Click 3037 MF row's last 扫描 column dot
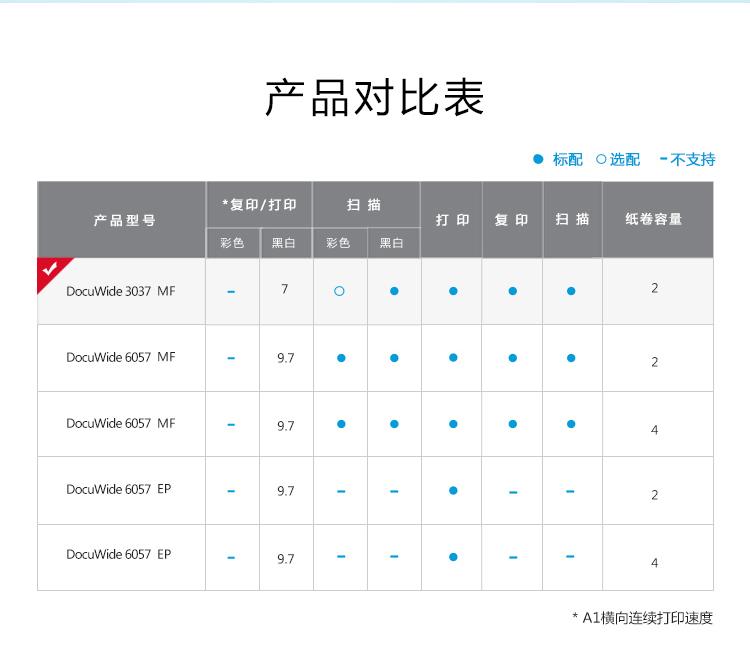This screenshot has height=663, width=750. (571, 291)
